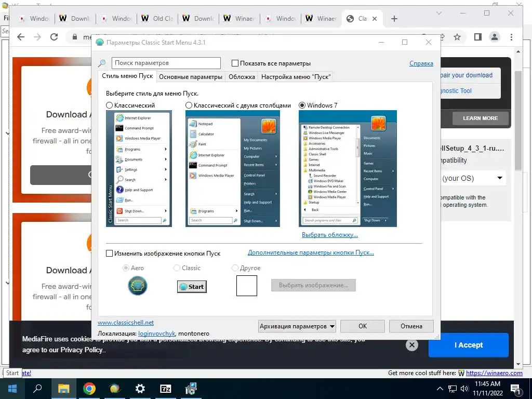
Task: Open a new Chrome tab
Action: pyautogui.click(x=394, y=19)
